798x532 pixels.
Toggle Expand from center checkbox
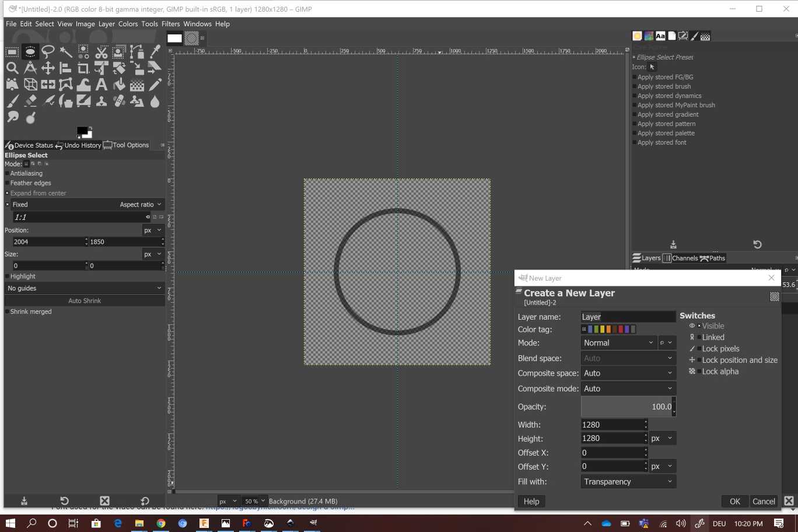pos(7,193)
